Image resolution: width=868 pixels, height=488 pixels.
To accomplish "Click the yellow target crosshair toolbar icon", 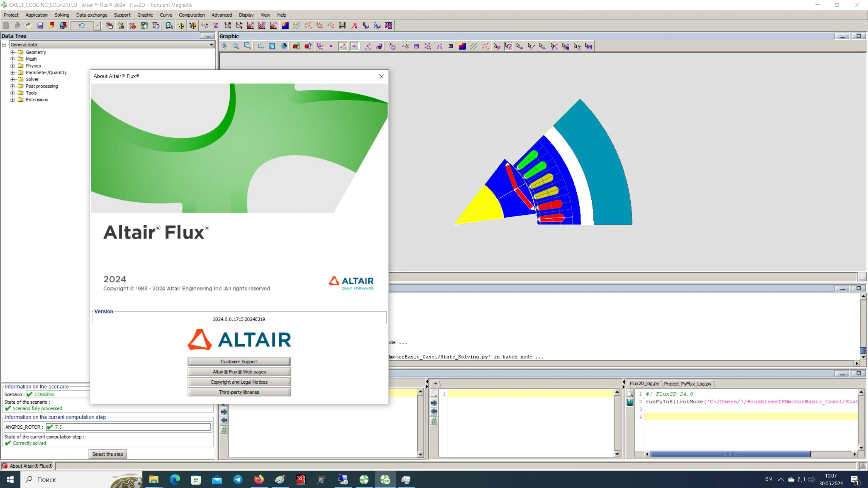I will coord(181,25).
